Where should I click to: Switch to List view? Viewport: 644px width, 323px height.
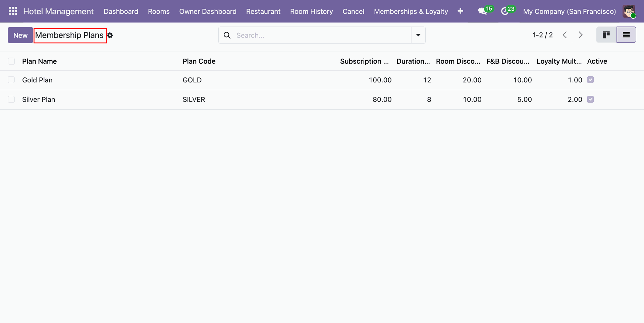coord(626,35)
